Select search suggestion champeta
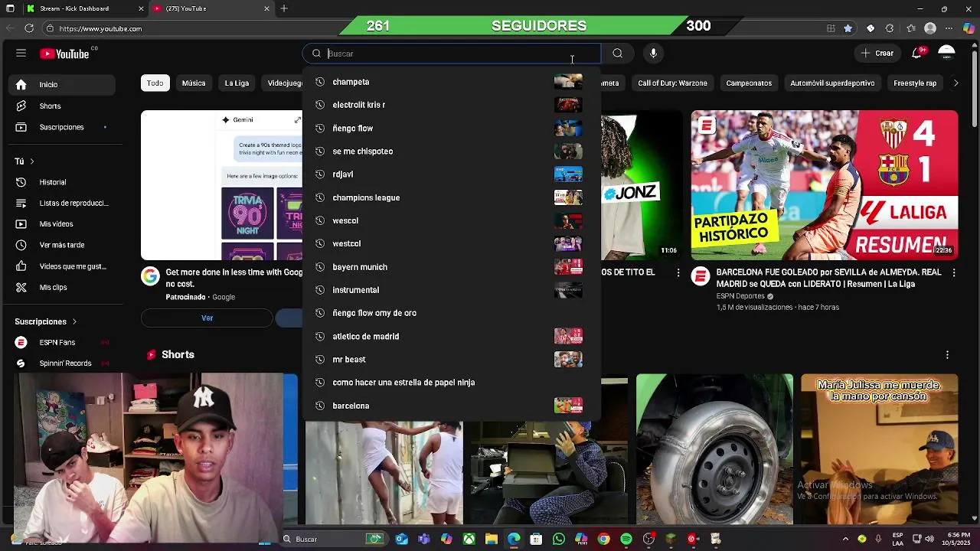The width and height of the screenshot is (980, 551). pos(452,82)
